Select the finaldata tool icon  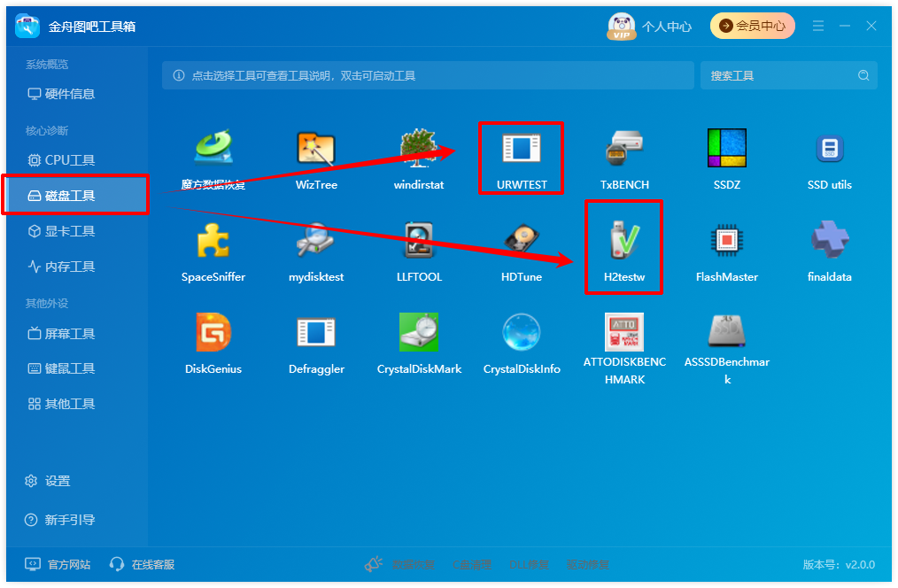829,240
